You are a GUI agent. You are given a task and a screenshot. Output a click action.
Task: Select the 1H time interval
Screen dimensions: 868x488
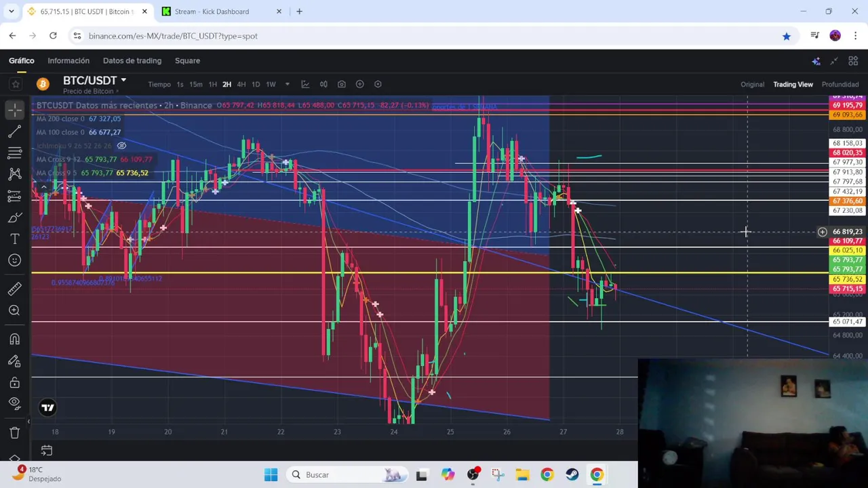tap(212, 84)
